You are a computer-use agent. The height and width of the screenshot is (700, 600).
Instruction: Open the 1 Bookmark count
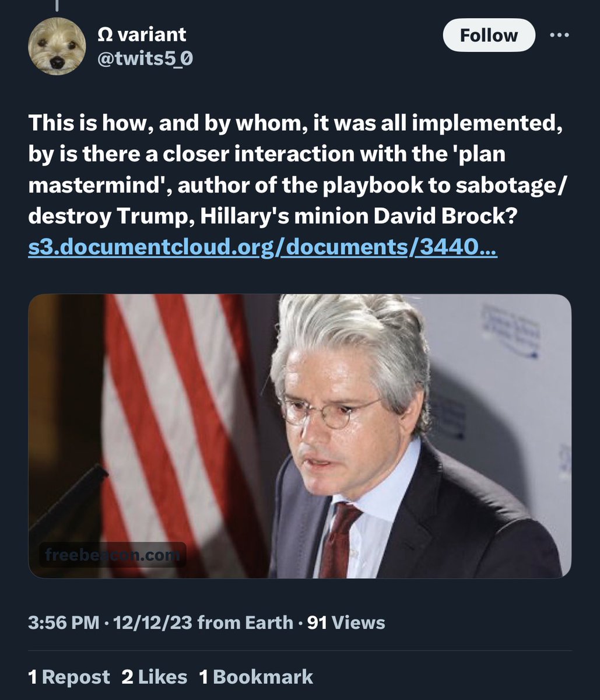point(256,677)
